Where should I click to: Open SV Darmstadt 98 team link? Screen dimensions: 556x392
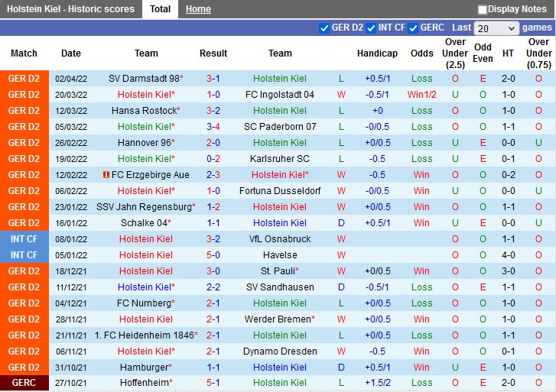[144, 79]
